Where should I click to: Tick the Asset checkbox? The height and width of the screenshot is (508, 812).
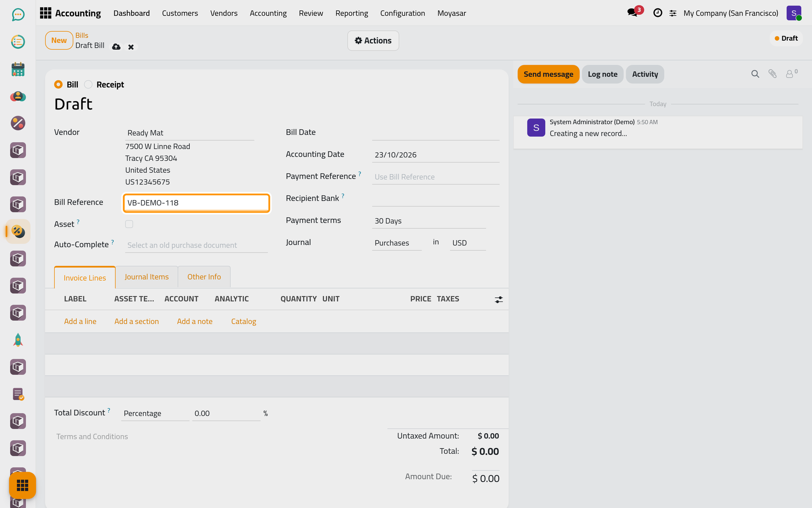click(129, 224)
